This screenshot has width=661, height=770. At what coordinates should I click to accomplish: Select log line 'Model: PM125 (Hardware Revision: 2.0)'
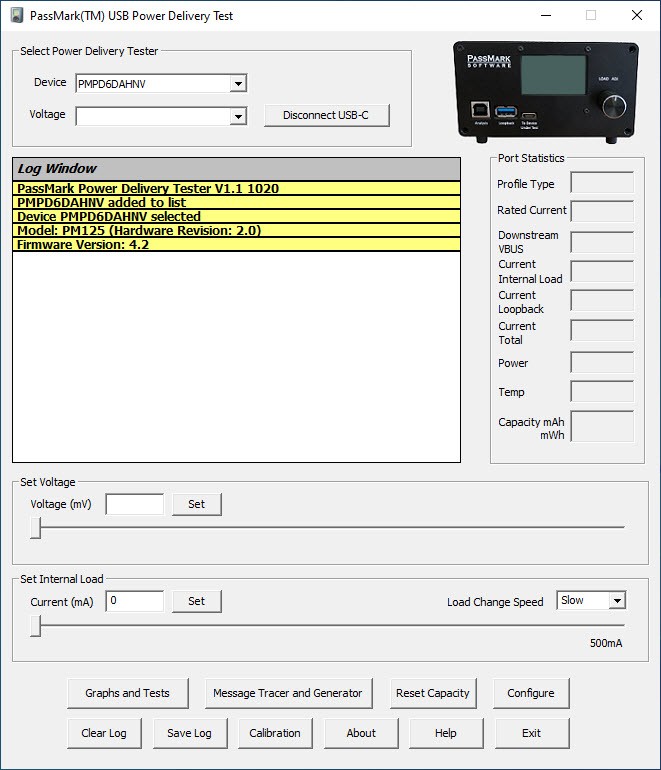tap(236, 230)
